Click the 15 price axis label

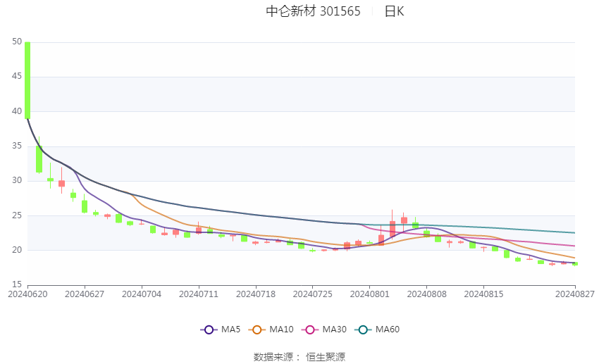(x=17, y=284)
